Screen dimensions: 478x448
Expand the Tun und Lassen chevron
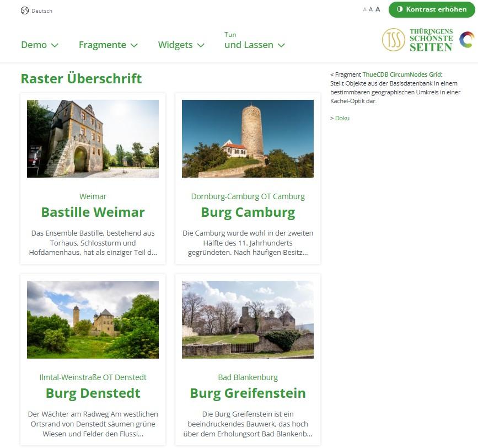281,45
